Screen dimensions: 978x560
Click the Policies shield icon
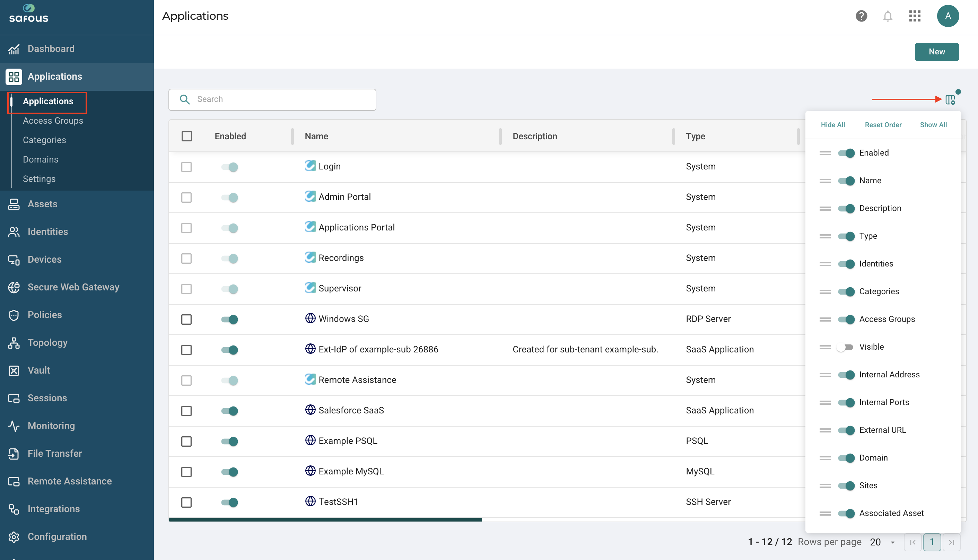[x=14, y=315]
